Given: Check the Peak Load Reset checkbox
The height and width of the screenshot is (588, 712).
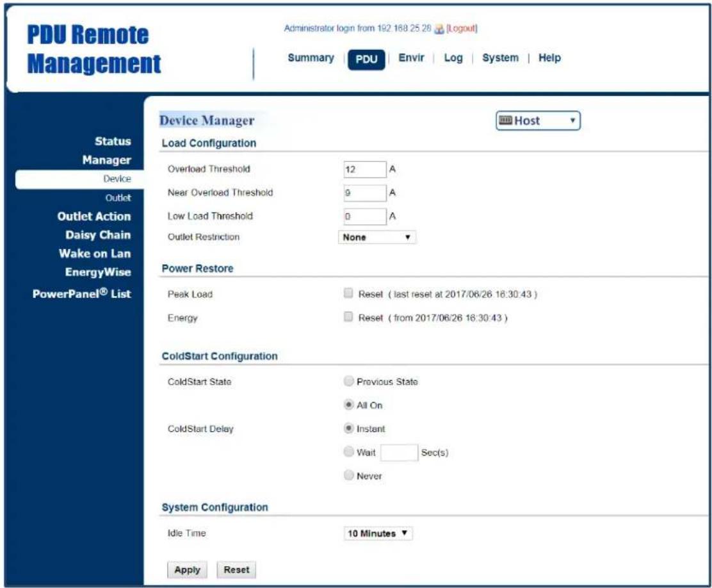Looking at the screenshot, I should [x=348, y=293].
